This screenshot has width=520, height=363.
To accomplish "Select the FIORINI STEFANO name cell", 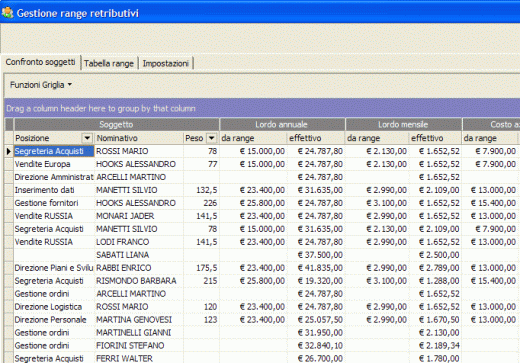I will coord(139,346).
